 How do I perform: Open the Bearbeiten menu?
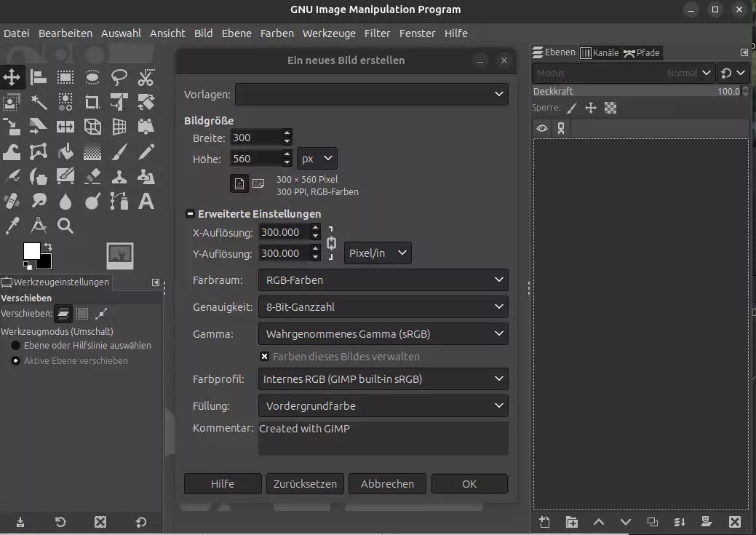point(65,33)
